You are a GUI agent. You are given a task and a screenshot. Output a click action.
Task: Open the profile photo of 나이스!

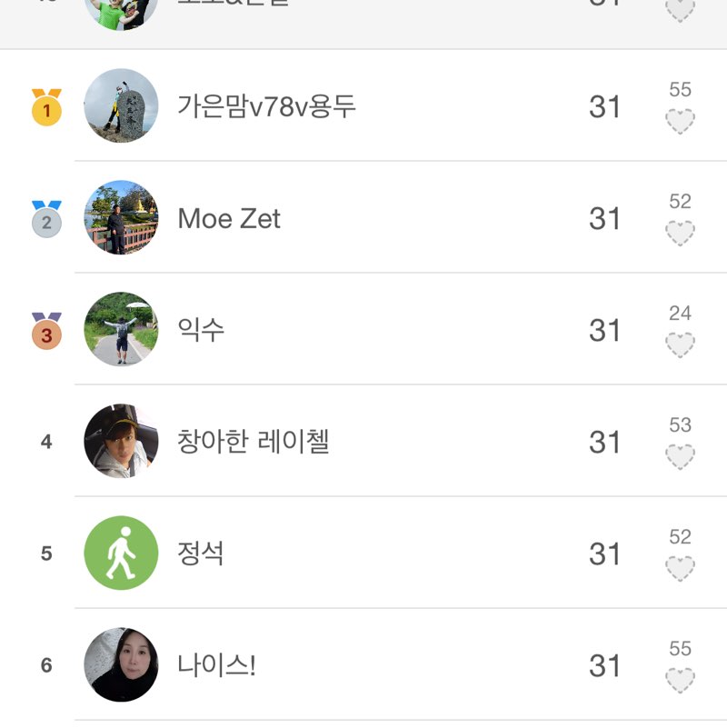[121, 665]
